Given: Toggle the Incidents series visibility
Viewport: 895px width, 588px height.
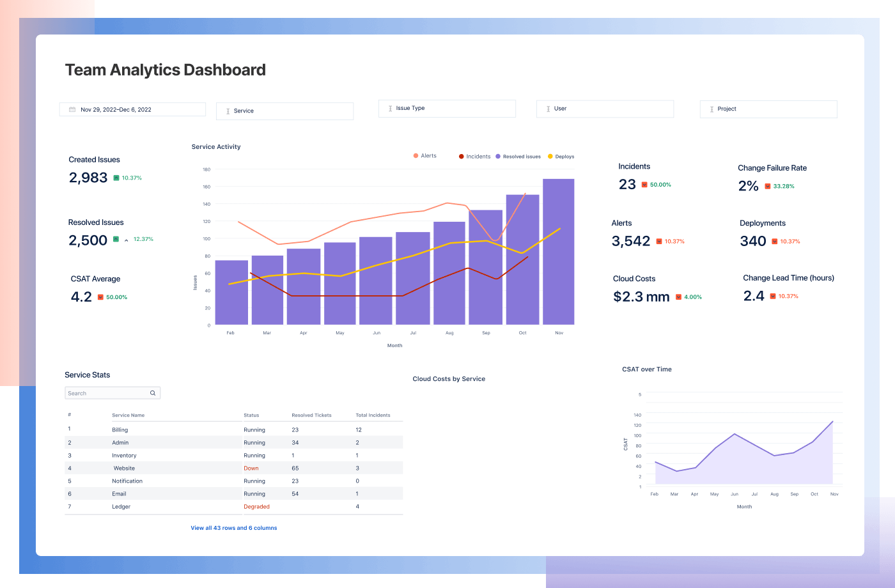Looking at the screenshot, I should pyautogui.click(x=474, y=156).
